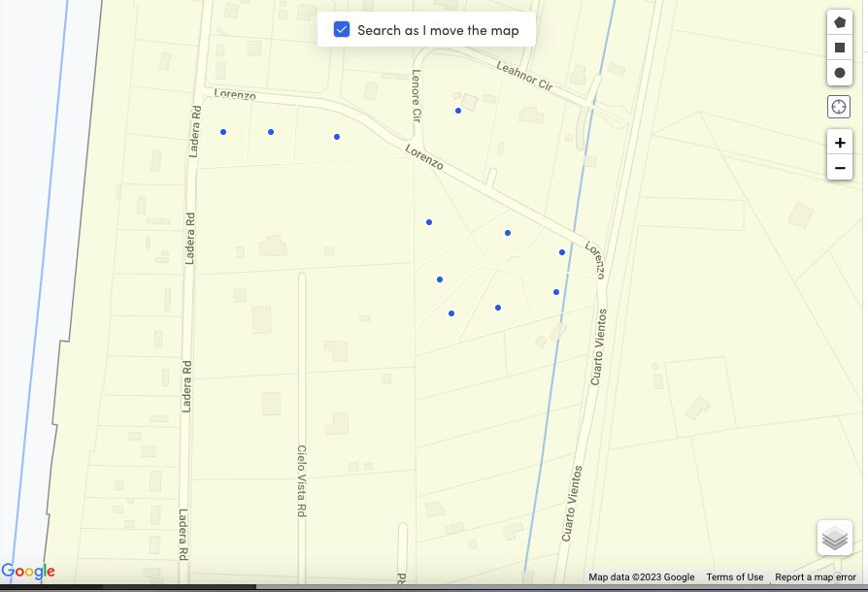Open the map layers switcher
Screen dimensions: 868x592
[x=834, y=538]
